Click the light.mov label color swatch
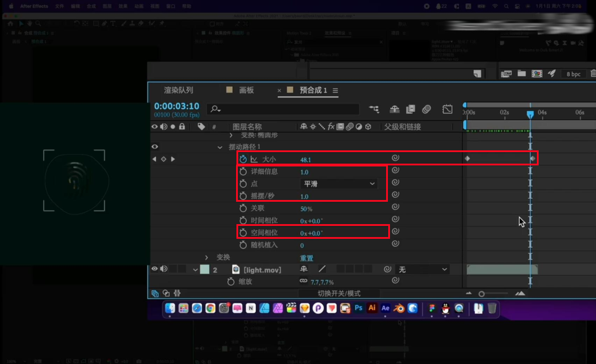596x364 pixels. coord(205,269)
